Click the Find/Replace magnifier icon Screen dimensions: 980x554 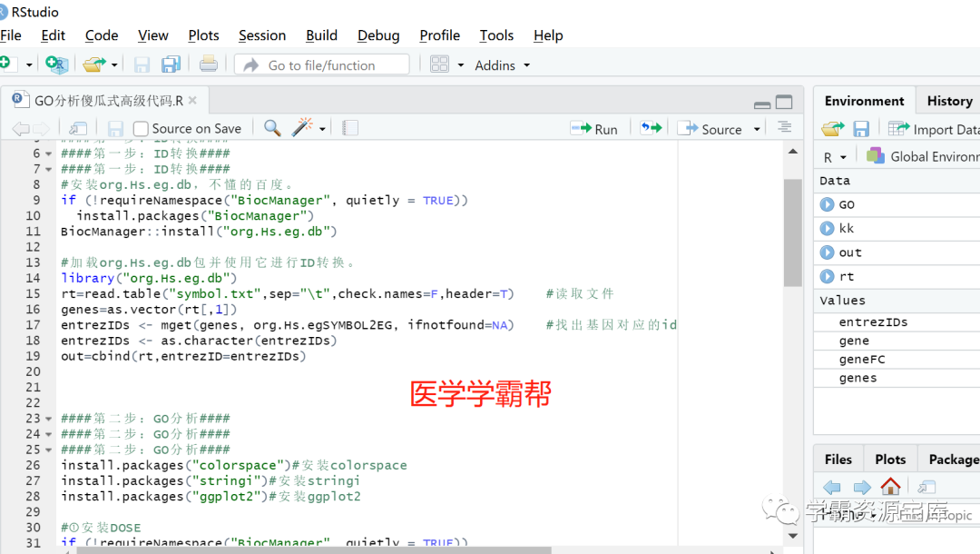pyautogui.click(x=272, y=128)
